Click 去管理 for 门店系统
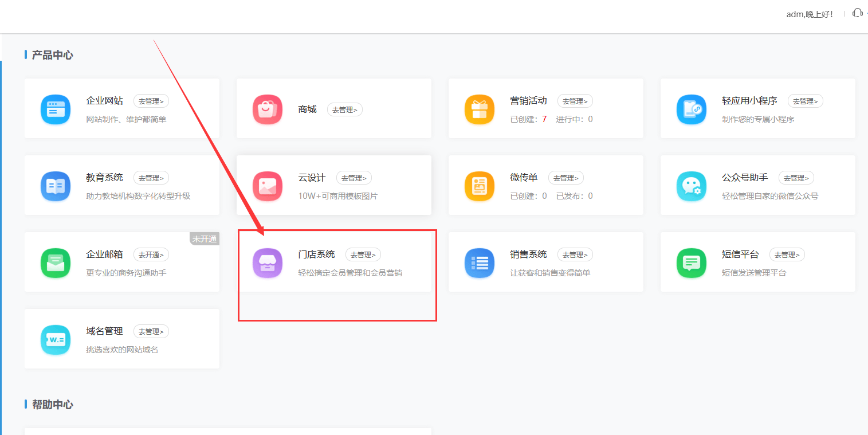Screen dimensions: 868x435 coord(363,254)
